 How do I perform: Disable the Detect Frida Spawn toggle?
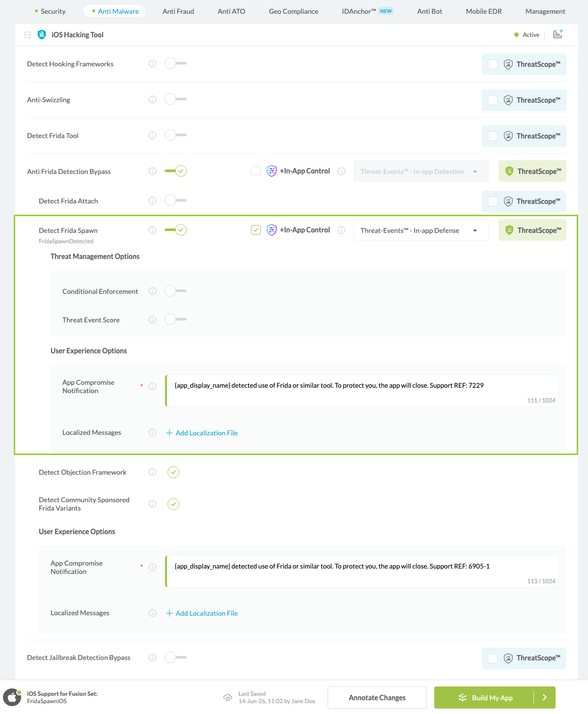coord(175,230)
